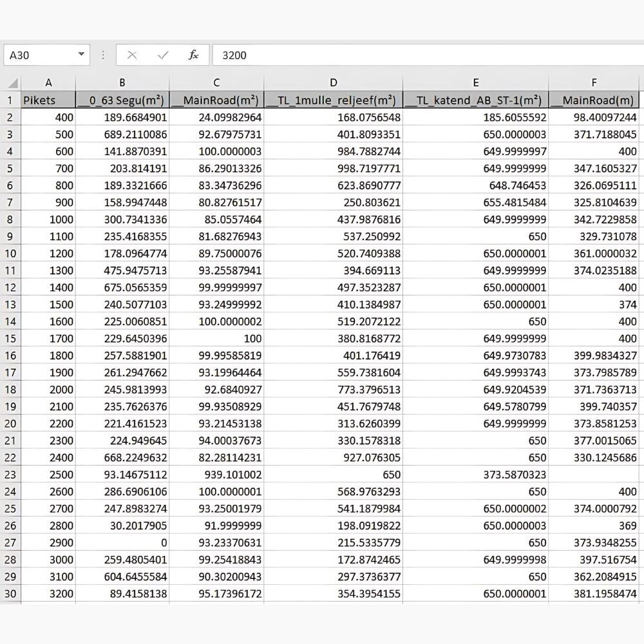Click the Pikets header cell

pyautogui.click(x=48, y=100)
